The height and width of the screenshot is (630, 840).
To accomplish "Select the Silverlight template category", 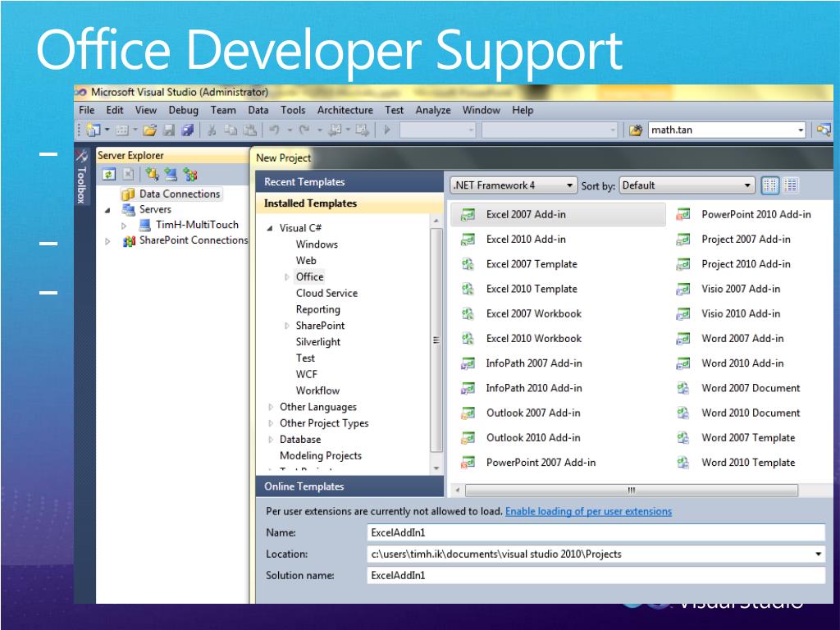I will pyautogui.click(x=318, y=342).
